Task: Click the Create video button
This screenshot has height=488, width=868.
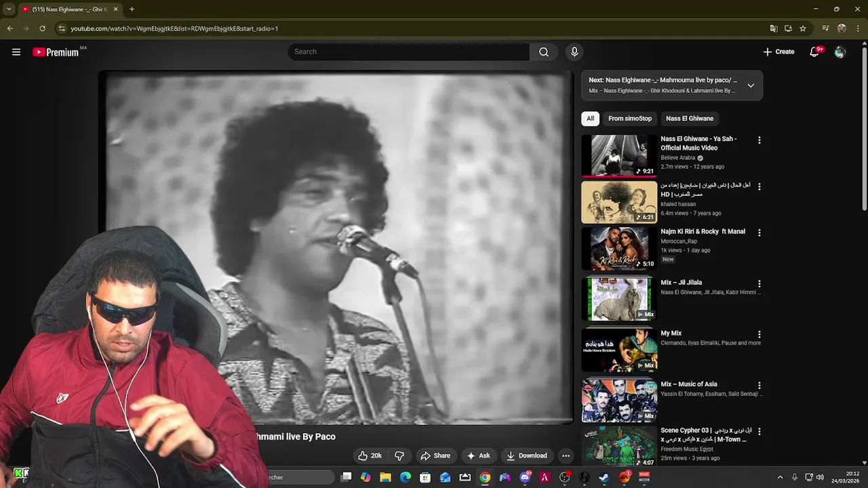Action: (x=778, y=52)
